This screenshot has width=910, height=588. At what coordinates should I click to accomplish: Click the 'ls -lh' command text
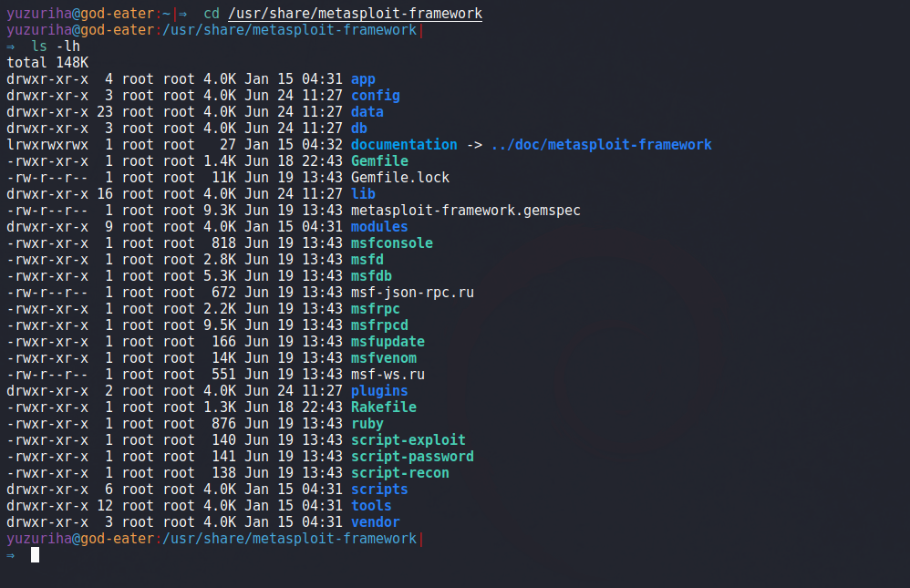(56, 46)
